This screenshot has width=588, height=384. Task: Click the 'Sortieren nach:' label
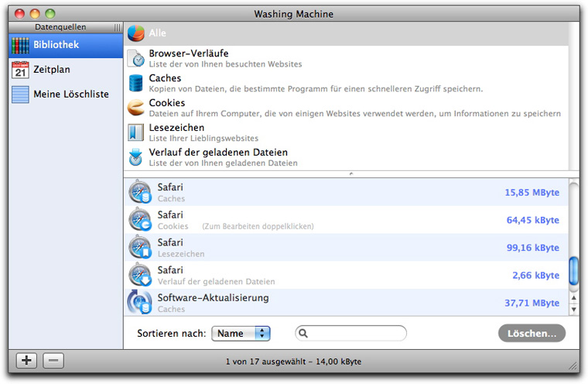coord(172,334)
